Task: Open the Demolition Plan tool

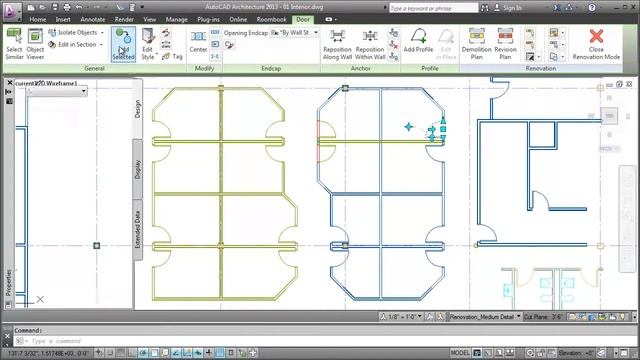Action: (x=477, y=44)
